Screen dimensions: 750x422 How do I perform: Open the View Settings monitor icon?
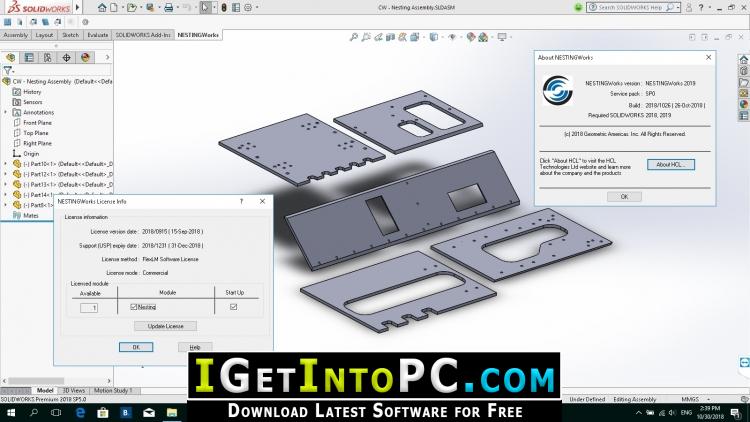click(x=502, y=37)
